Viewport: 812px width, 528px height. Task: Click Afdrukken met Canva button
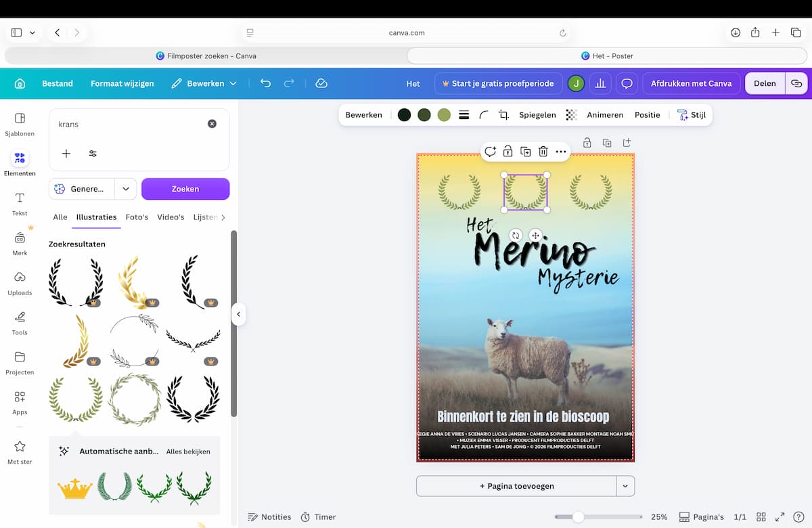(691, 83)
